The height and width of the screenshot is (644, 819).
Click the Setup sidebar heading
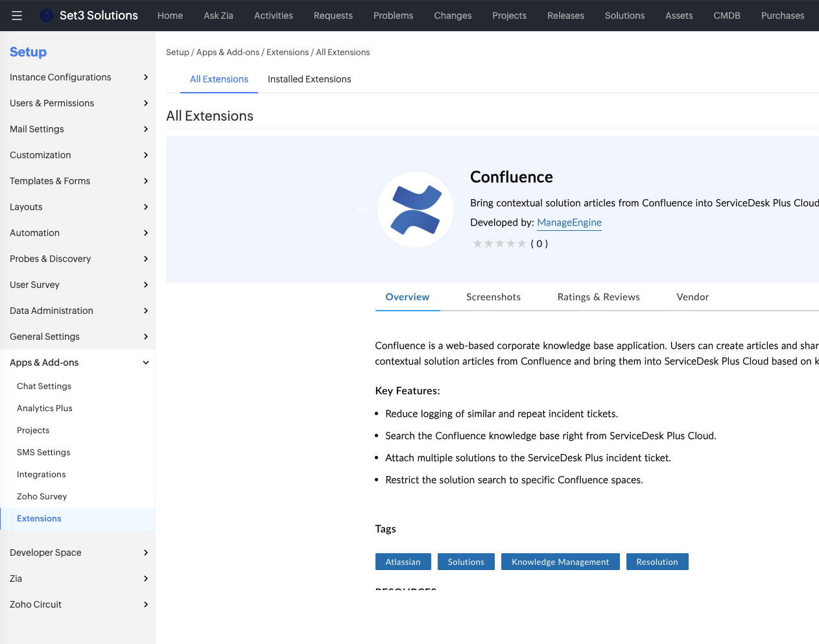click(x=28, y=52)
